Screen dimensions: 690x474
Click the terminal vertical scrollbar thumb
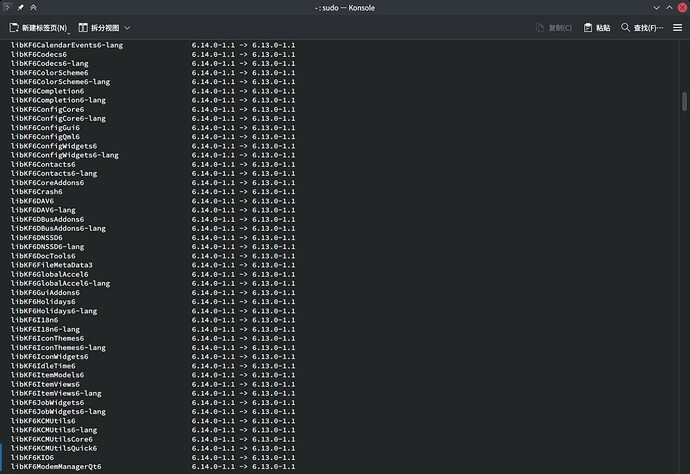coord(685,102)
